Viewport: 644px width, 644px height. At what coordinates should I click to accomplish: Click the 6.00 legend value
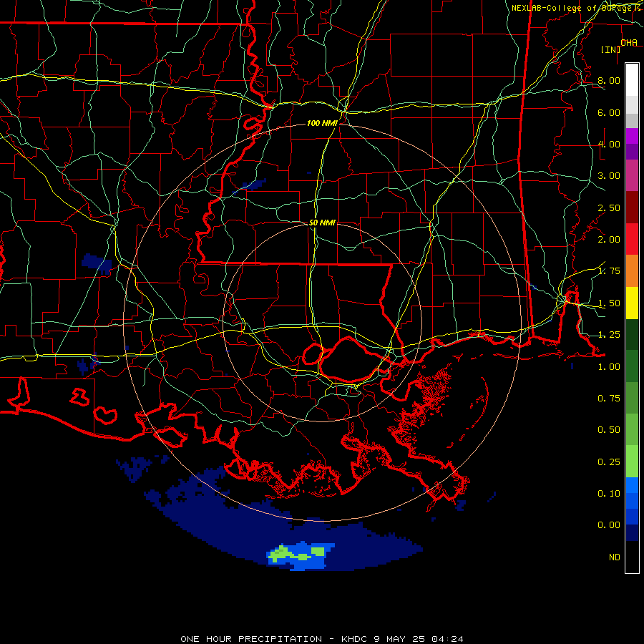[609, 112]
